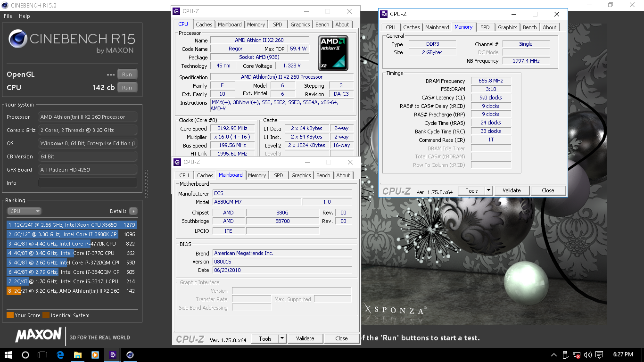The image size is (644, 362).
Task: Select AMD Athlon II X2 260 ranking row
Action: (72, 291)
